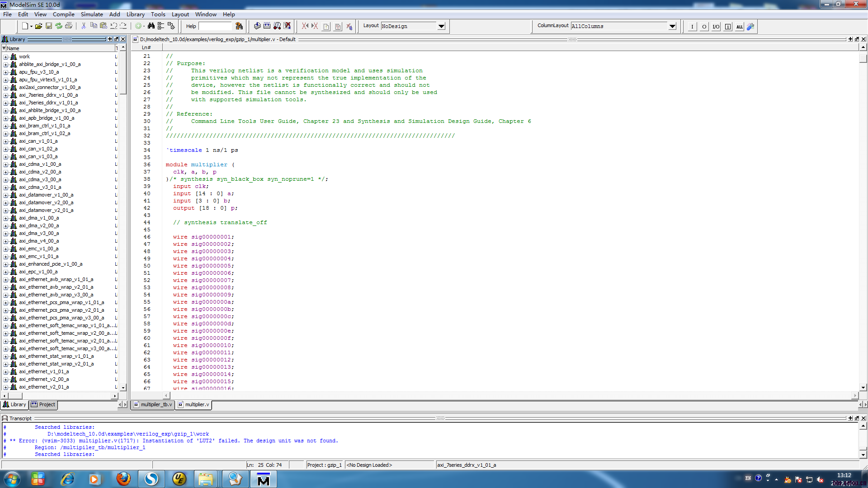
Task: Click the Compile icon in toolbar
Action: (257, 26)
